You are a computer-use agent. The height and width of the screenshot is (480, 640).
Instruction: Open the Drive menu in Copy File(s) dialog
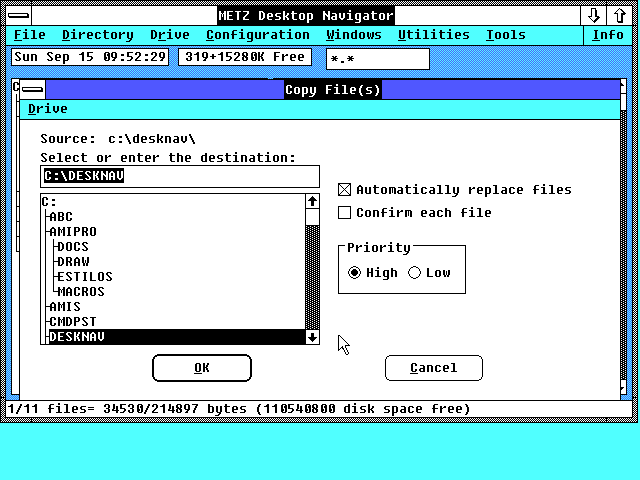48,109
